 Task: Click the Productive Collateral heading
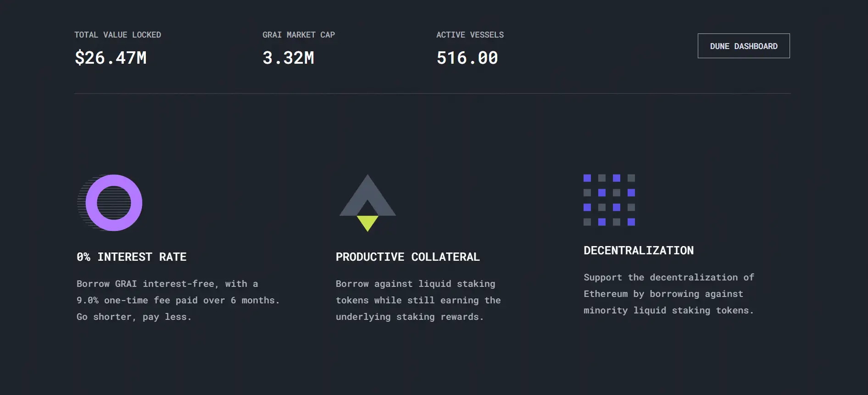(407, 257)
